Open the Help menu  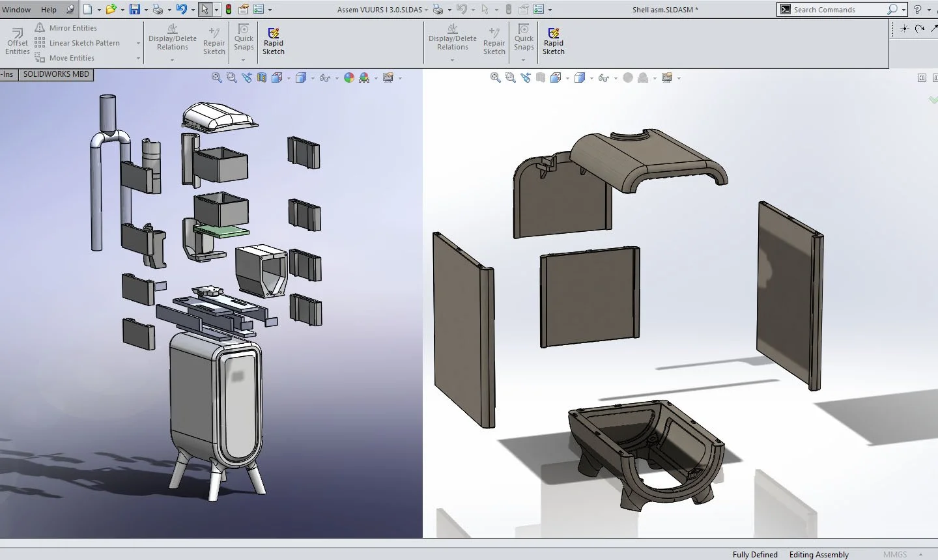point(49,10)
